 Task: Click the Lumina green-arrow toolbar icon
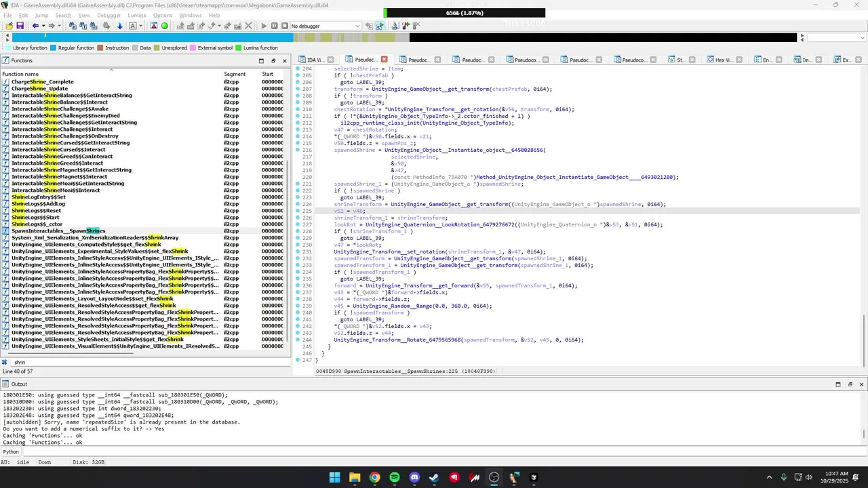click(380, 26)
